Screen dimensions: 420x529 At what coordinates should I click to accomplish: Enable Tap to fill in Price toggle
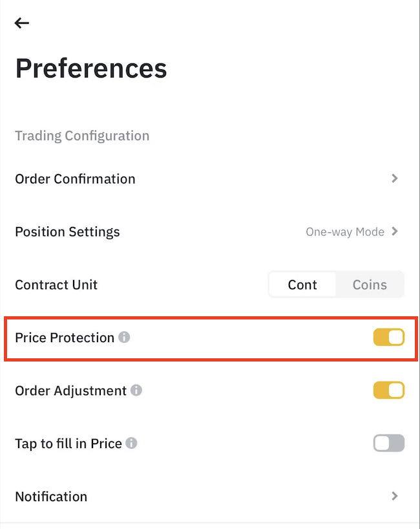coord(388,444)
